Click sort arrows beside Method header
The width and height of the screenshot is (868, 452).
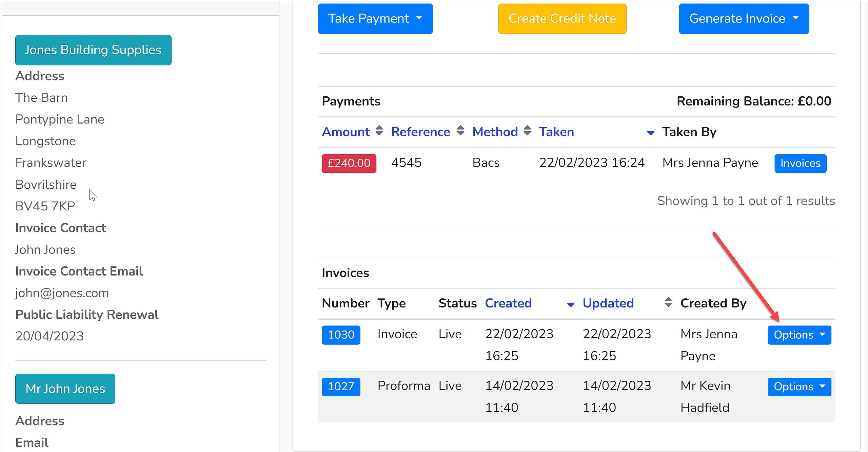pos(527,131)
